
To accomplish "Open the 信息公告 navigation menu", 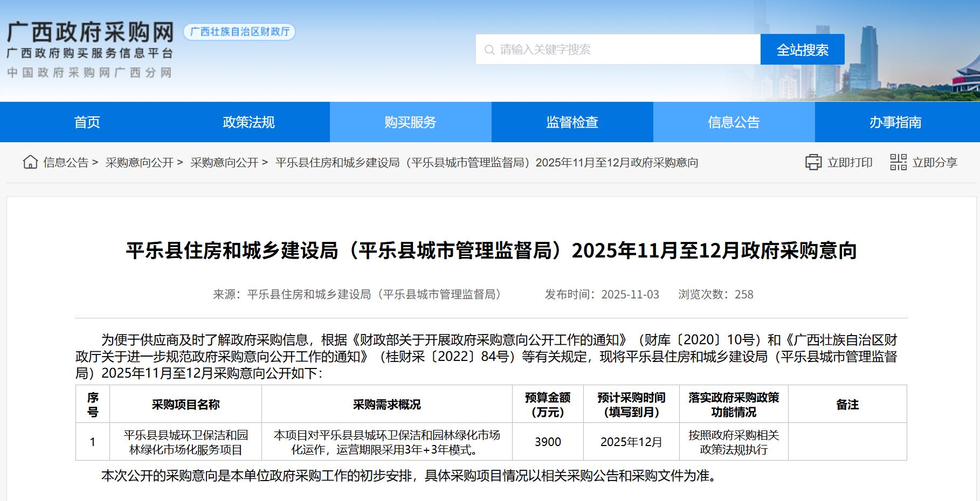I will coord(734,122).
